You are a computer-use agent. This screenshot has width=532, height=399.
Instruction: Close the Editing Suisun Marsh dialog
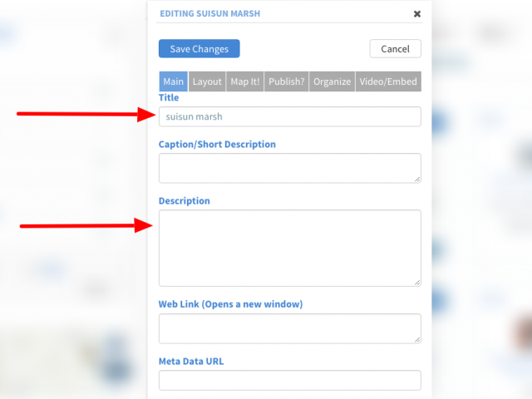(x=417, y=14)
